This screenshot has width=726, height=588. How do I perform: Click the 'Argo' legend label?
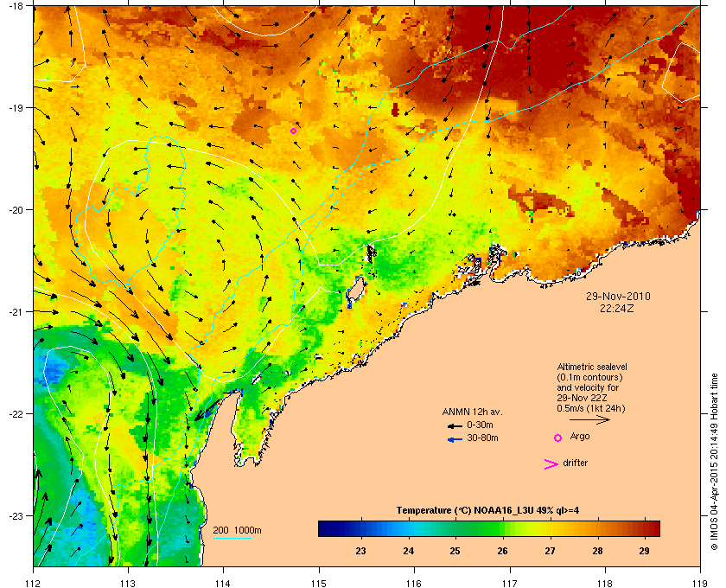580,436
